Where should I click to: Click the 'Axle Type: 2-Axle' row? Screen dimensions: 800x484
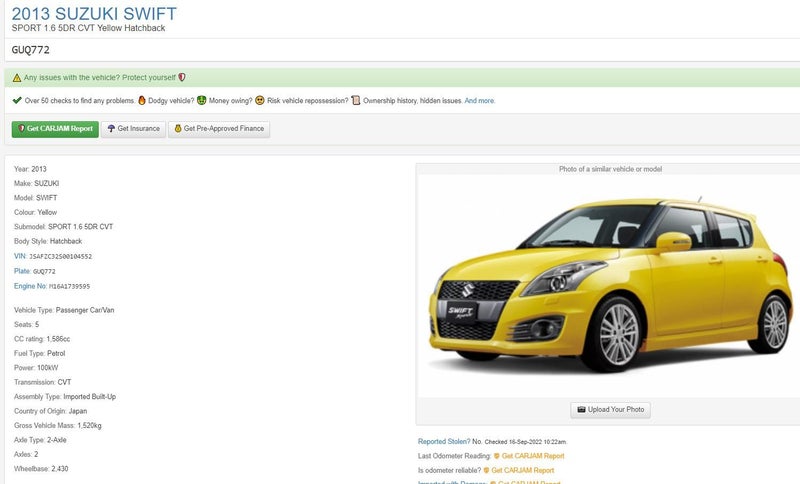coord(40,440)
